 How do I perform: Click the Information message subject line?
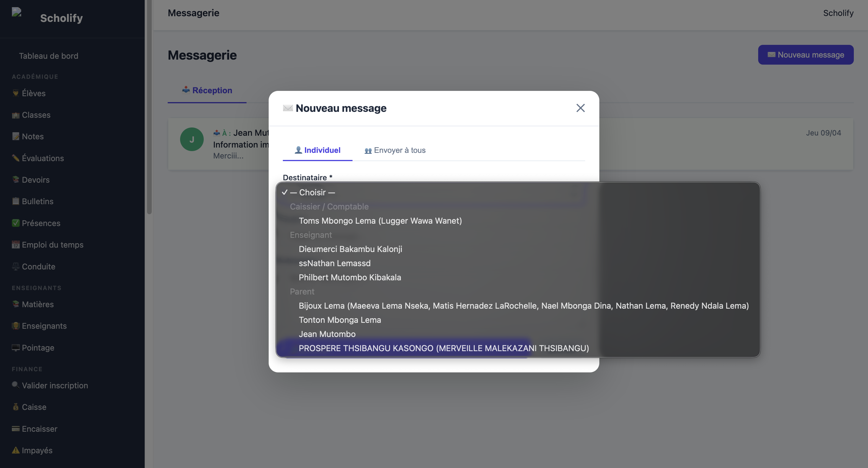point(241,144)
